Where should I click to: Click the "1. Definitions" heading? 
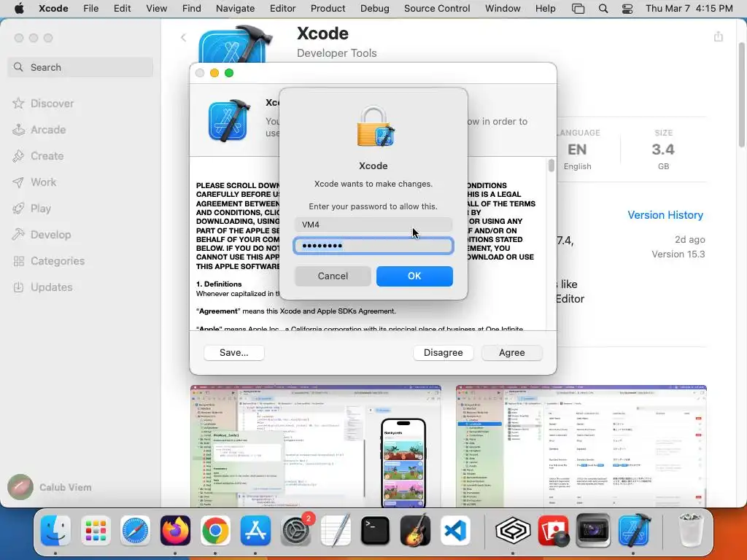(219, 284)
